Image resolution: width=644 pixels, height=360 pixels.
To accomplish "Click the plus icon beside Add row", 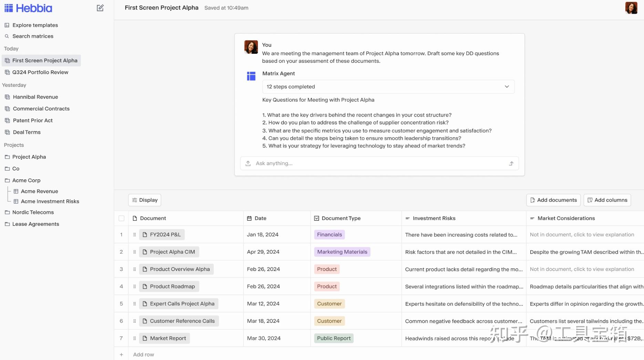I will click(121, 354).
